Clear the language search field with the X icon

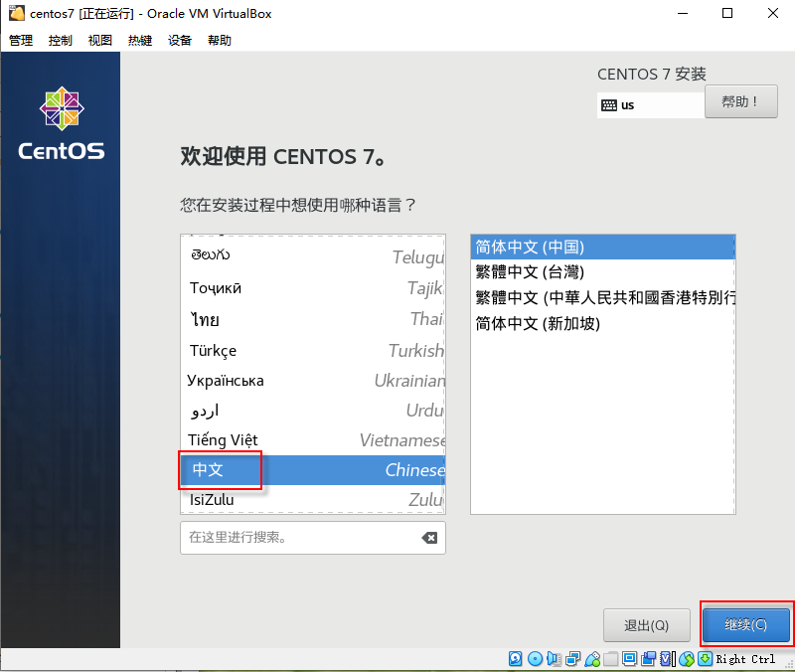[x=429, y=538]
